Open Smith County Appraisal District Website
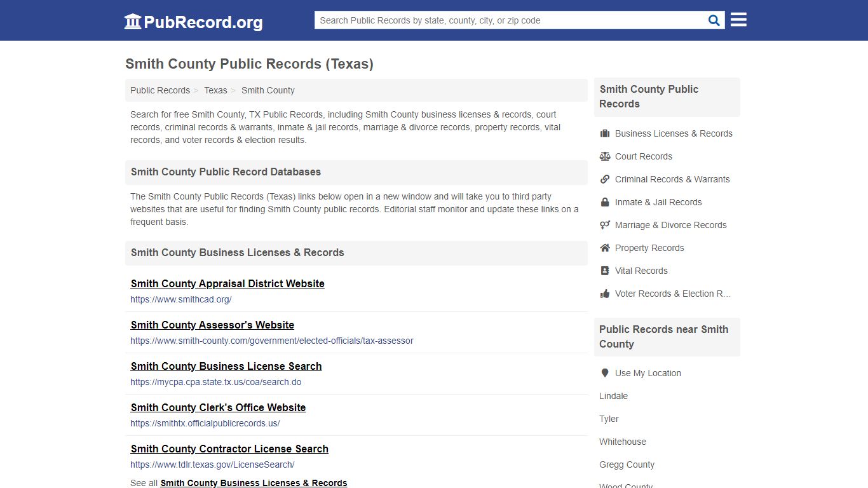Screen dimensions: 868x488 tap(227, 283)
